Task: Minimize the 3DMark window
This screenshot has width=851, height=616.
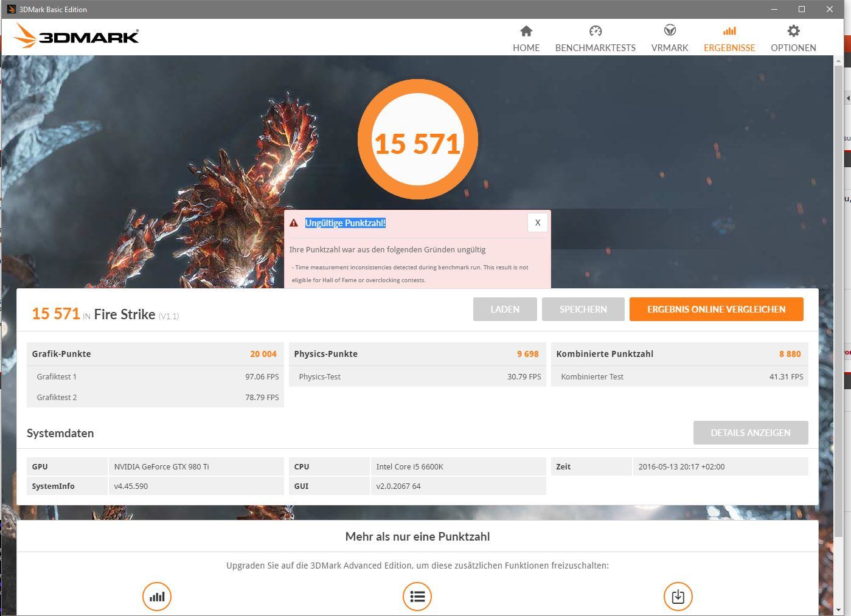Action: coord(774,9)
